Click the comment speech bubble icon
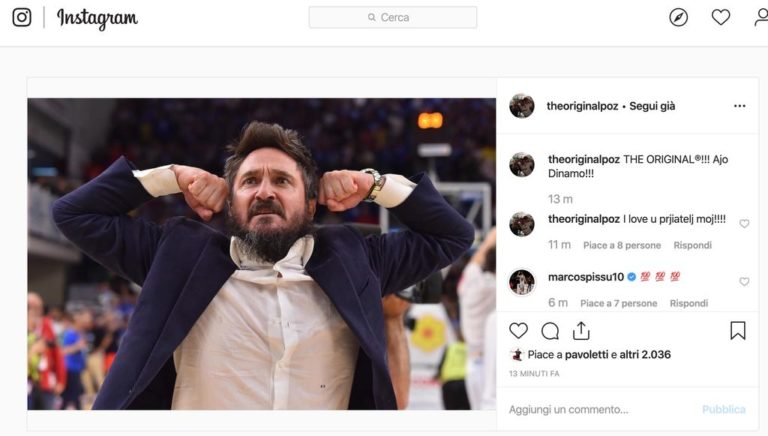Screen dimensions: 768x436 [x=550, y=331]
